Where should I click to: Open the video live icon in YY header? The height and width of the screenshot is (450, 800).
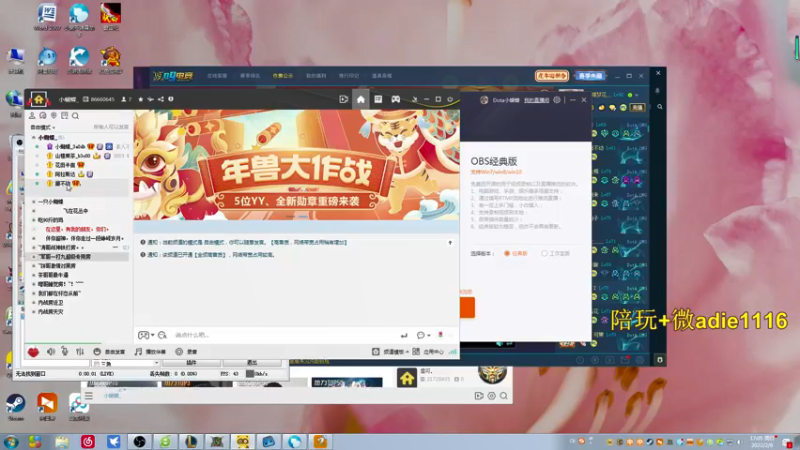pos(343,99)
